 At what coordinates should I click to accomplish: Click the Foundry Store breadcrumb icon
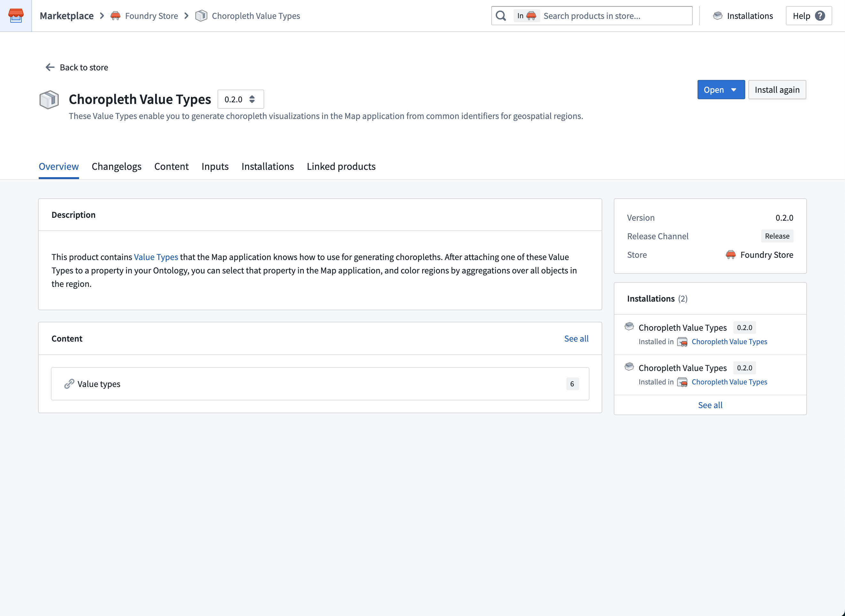coord(115,16)
